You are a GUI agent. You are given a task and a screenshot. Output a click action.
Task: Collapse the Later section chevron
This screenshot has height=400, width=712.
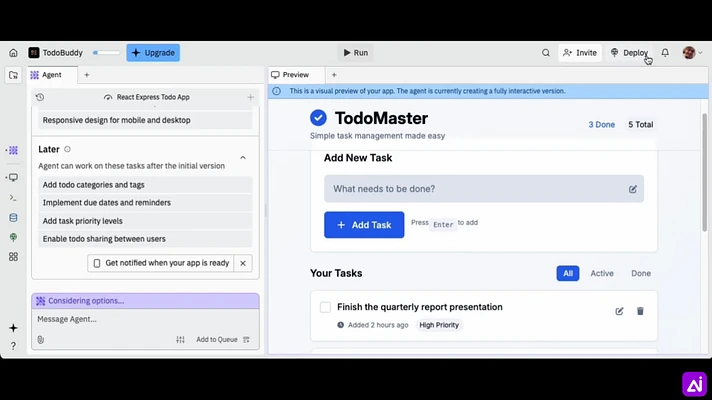(243, 158)
